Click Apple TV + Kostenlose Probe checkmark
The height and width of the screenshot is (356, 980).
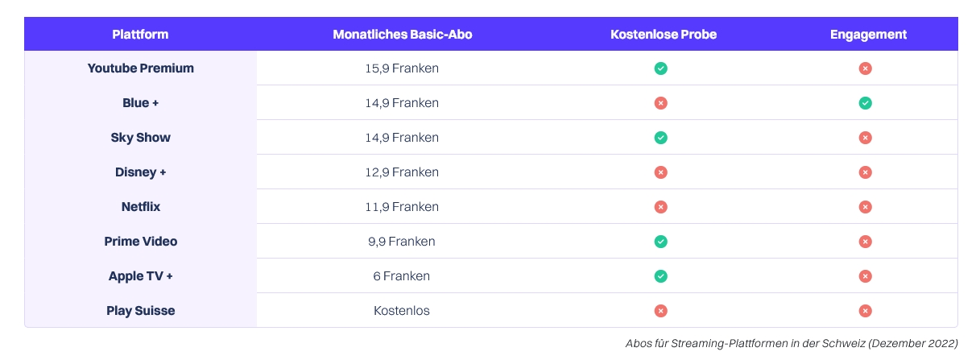tap(660, 276)
